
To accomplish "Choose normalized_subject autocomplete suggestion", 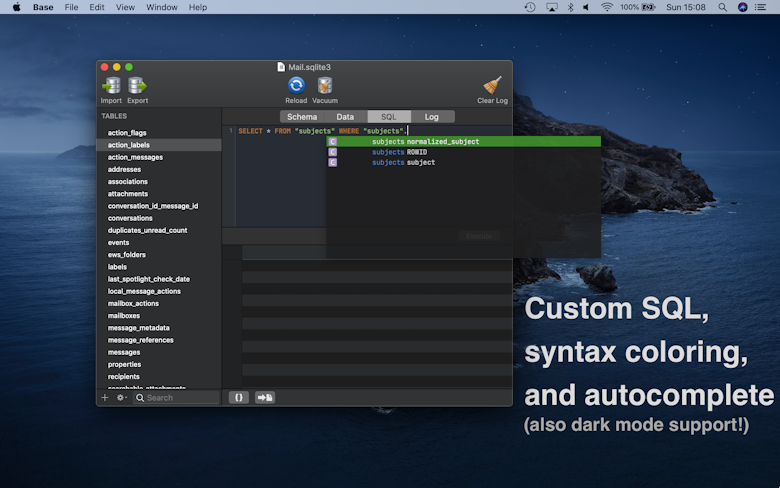I will tap(464, 142).
